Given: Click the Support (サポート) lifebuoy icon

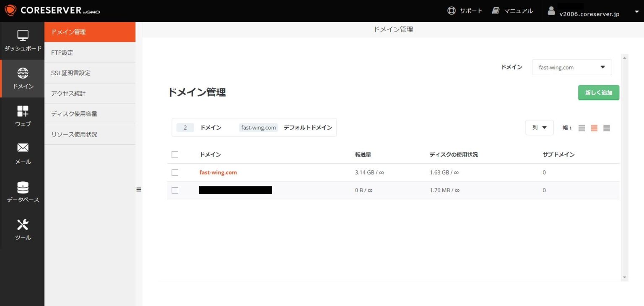Looking at the screenshot, I should tap(452, 11).
